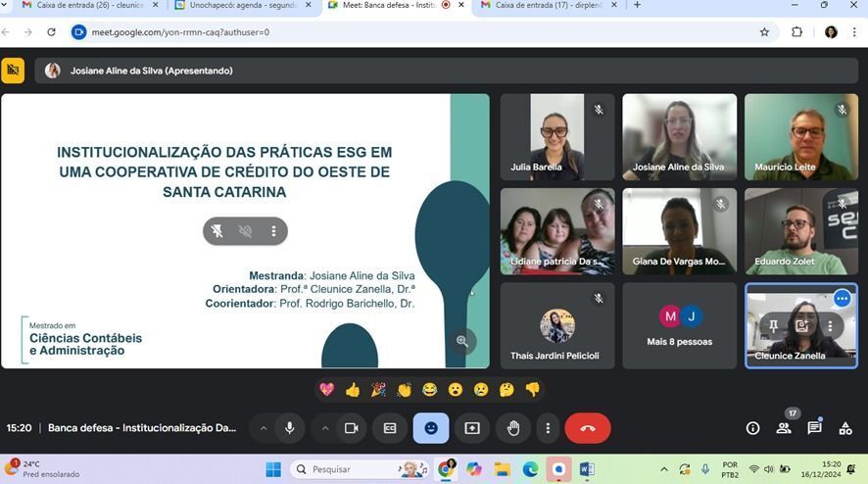Viewport: 868px width, 484px height.
Task: Send laughing face reaction
Action: [x=429, y=390]
